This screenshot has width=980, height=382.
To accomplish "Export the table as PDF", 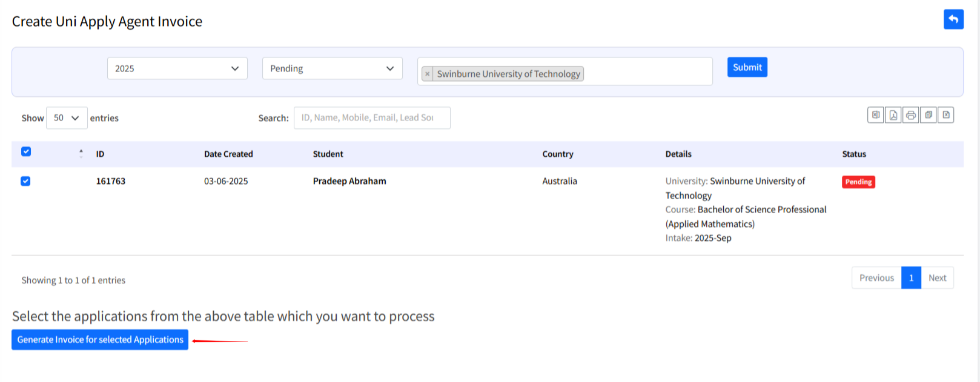I will click(x=893, y=115).
